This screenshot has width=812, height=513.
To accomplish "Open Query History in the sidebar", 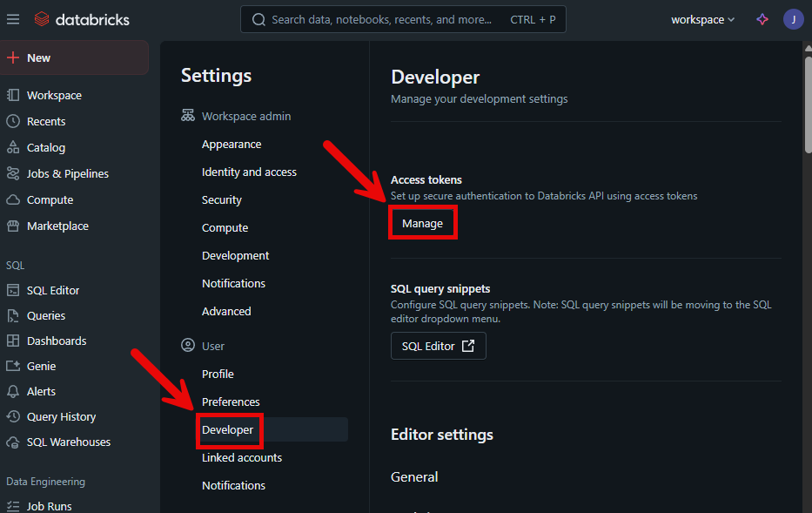I will (x=61, y=416).
